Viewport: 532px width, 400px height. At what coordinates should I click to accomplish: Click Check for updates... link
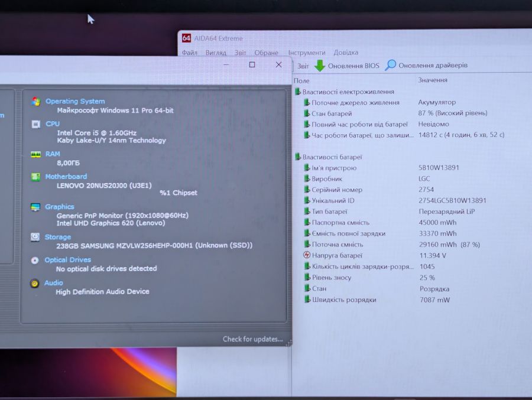click(253, 339)
